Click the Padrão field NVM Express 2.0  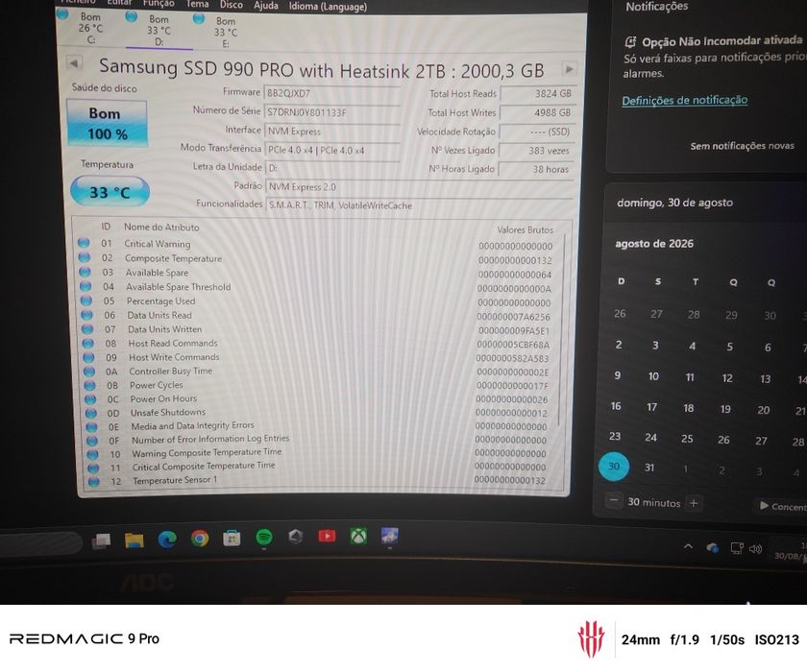click(420, 186)
